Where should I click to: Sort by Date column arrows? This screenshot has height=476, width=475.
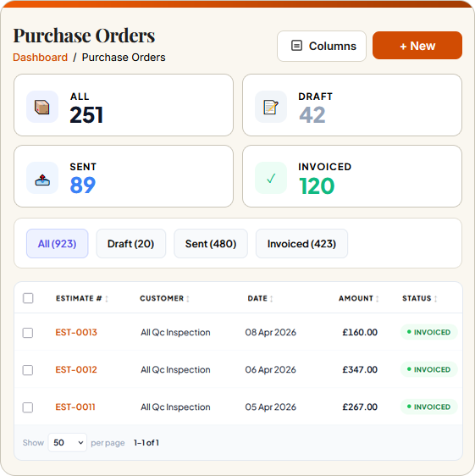coord(272,299)
